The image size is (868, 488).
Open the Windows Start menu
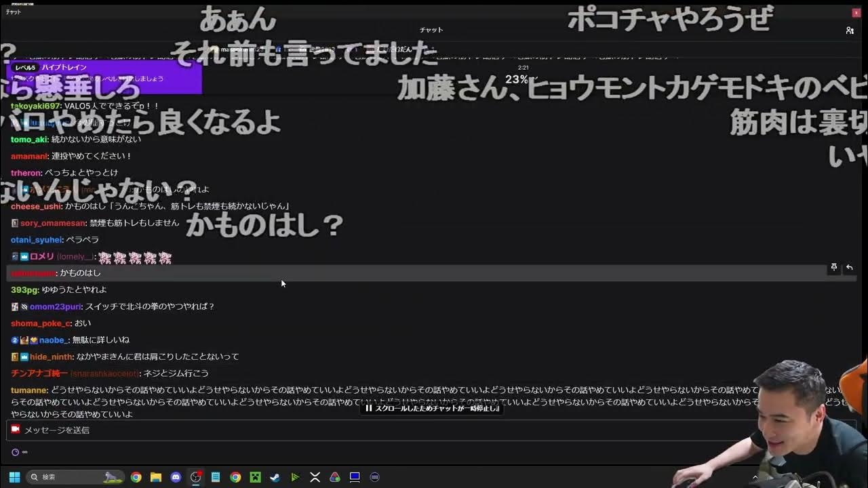pyautogui.click(x=14, y=477)
